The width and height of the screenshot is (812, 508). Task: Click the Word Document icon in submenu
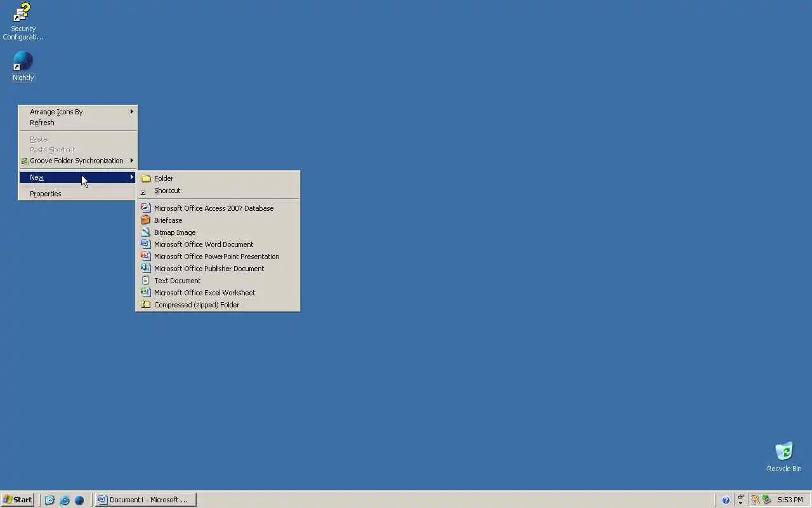pos(146,244)
